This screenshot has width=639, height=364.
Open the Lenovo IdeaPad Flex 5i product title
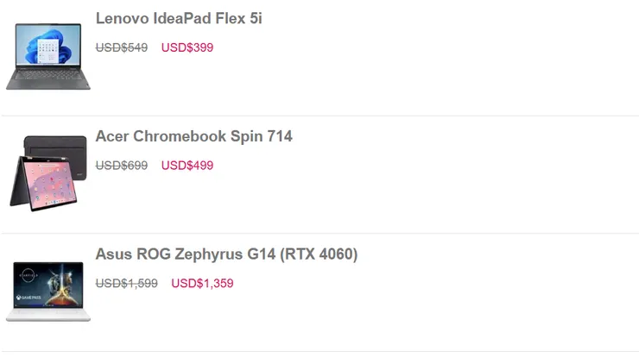pos(179,18)
